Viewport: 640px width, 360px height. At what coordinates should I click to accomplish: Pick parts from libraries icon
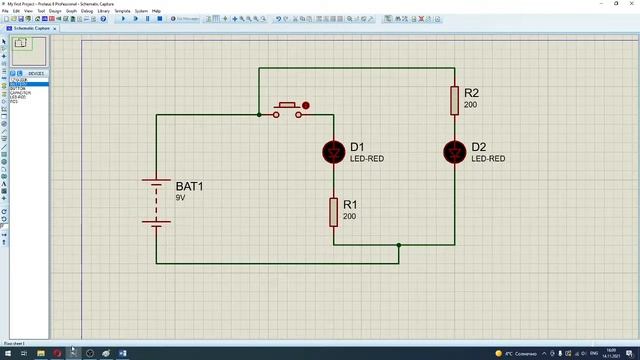coord(349,19)
